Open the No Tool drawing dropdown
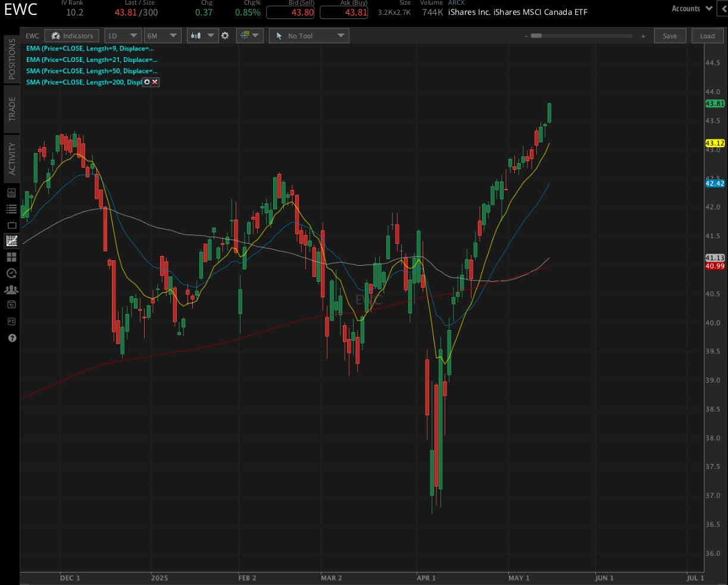728x585 pixels. (308, 35)
